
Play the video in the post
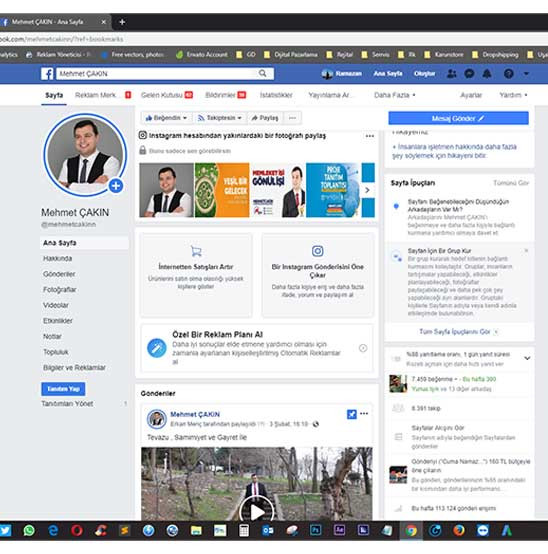[x=257, y=511]
